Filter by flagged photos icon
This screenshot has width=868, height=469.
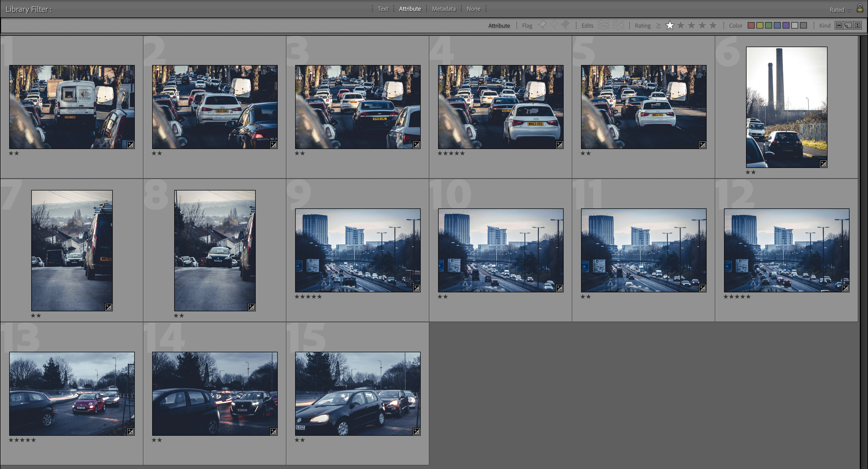pos(543,25)
